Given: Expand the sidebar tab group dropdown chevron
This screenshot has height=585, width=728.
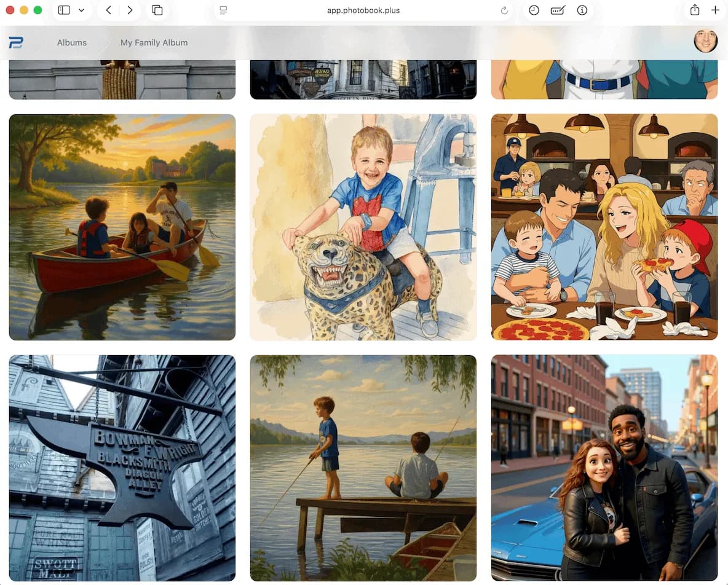Looking at the screenshot, I should pyautogui.click(x=81, y=10).
